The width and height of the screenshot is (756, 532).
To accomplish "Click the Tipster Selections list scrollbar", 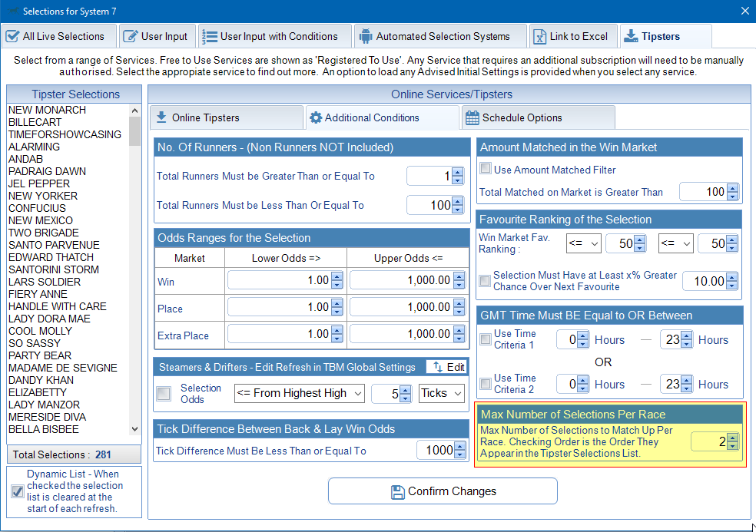I will coord(135,269).
